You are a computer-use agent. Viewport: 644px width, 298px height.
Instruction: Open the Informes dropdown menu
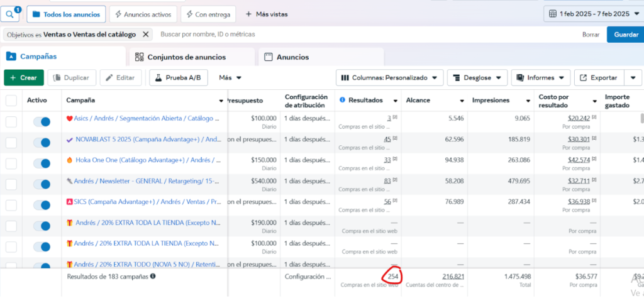[540, 78]
